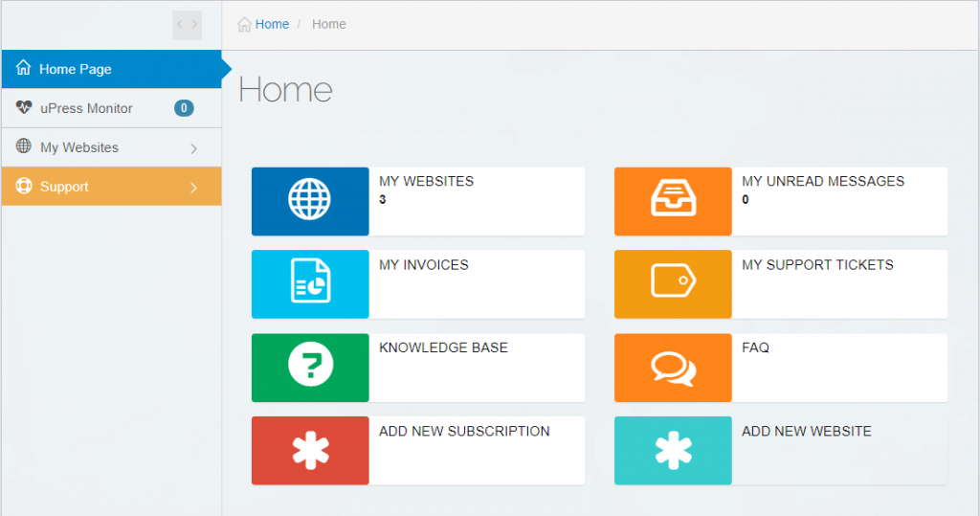
Task: Open uPress Monitor from the sidebar
Action: pyautogui.click(x=111, y=108)
